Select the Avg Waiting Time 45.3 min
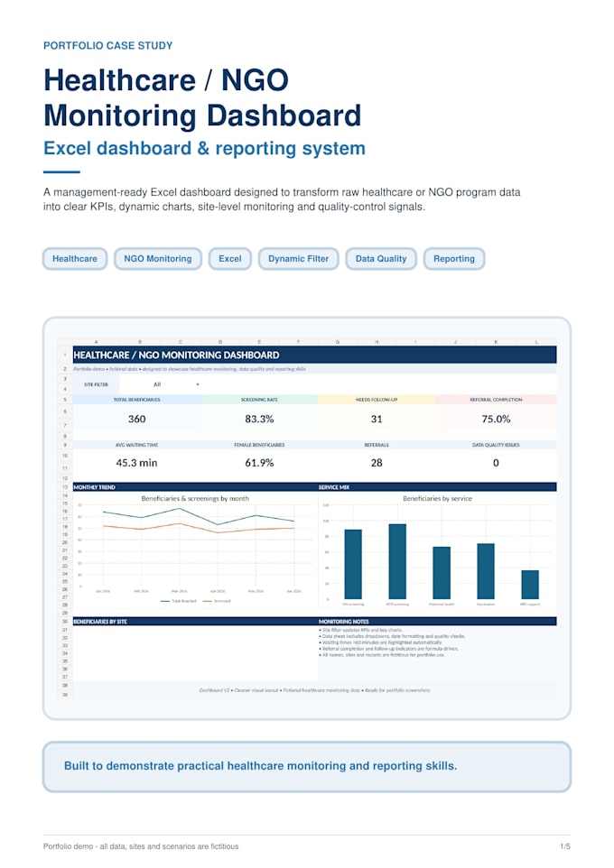614x868 pixels. pyautogui.click(x=137, y=463)
